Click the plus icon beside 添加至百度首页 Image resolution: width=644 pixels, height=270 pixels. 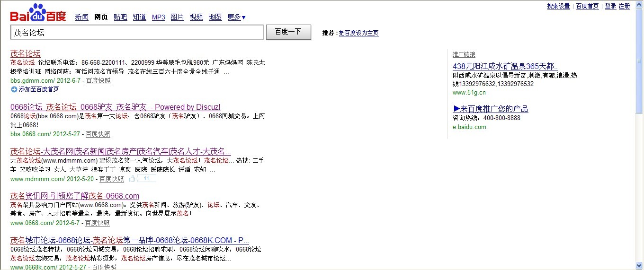14,89
